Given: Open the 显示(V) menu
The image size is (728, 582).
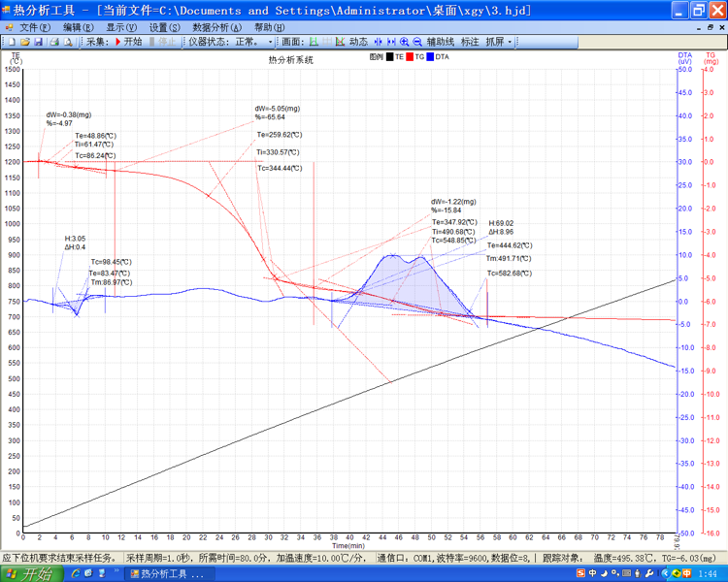Looking at the screenshot, I should point(121,27).
